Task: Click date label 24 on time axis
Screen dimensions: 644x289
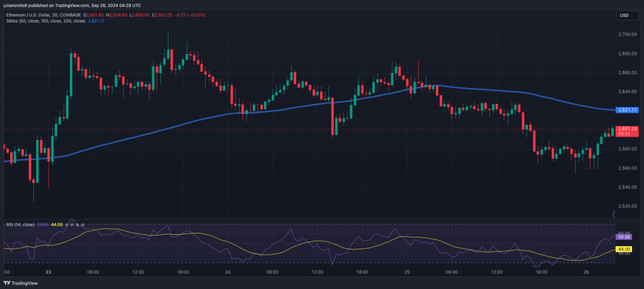Action: coord(228,272)
